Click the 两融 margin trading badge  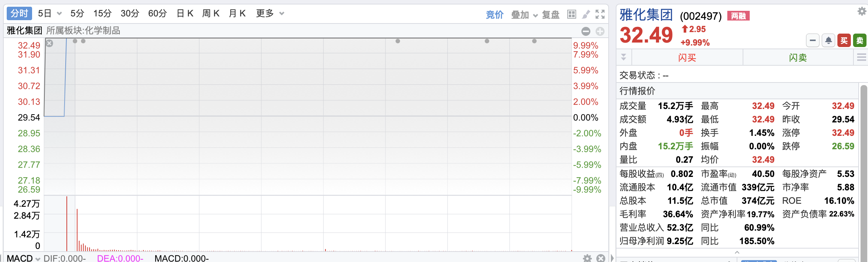point(739,16)
